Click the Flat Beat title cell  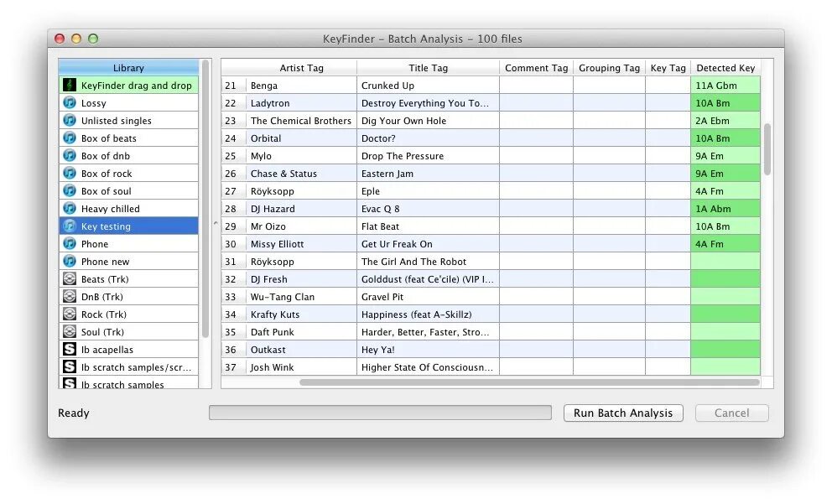(429, 226)
